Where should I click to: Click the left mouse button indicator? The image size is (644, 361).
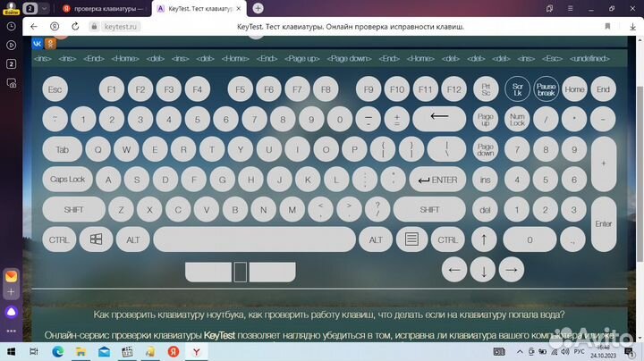pos(208,272)
